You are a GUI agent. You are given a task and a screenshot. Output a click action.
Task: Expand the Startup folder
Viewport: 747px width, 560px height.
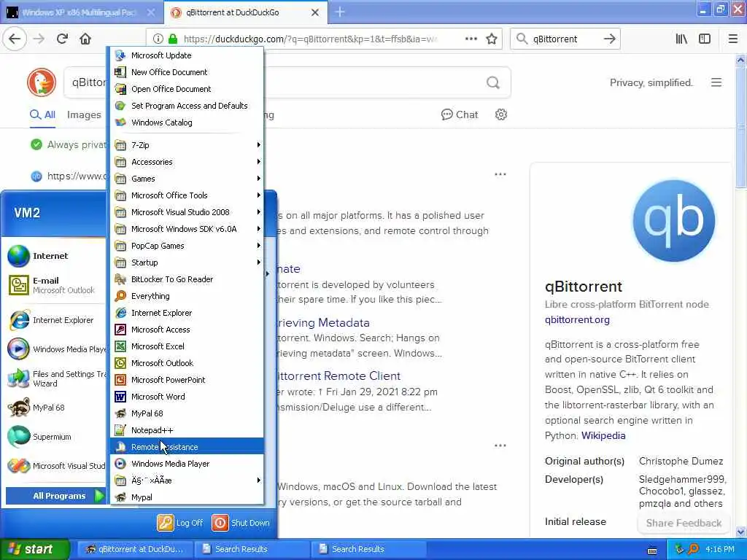[187, 262]
